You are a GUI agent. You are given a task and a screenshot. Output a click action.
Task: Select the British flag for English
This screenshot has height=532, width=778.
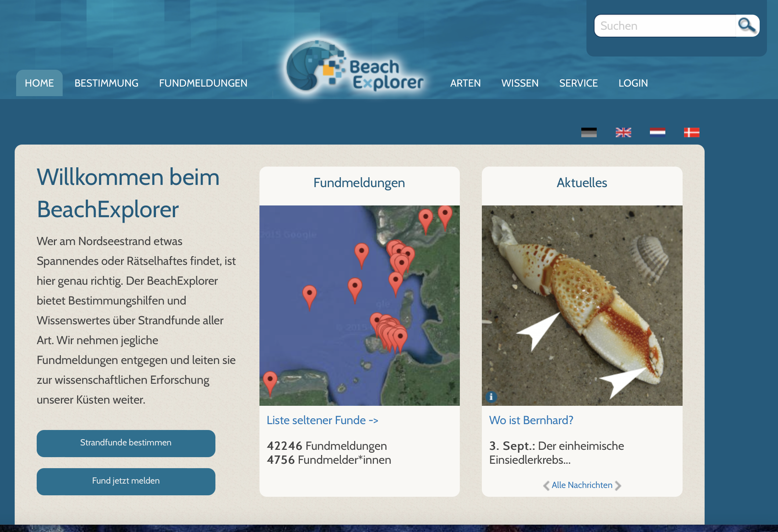tap(623, 132)
